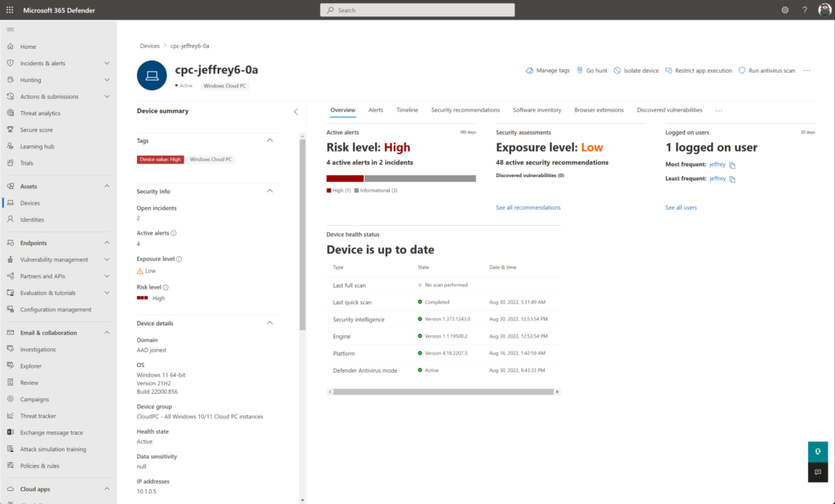The height and width of the screenshot is (504, 835).
Task: Switch to the Alerts tab
Action: [375, 110]
